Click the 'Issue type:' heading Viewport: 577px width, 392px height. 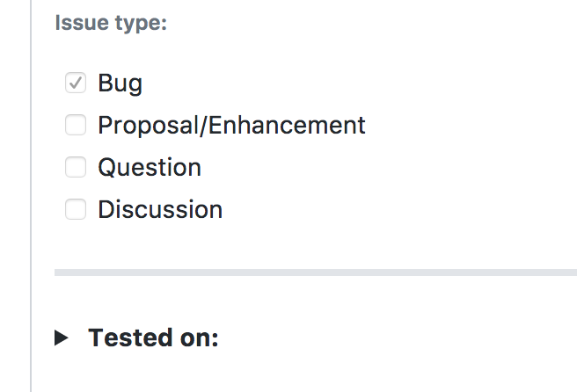[x=111, y=23]
